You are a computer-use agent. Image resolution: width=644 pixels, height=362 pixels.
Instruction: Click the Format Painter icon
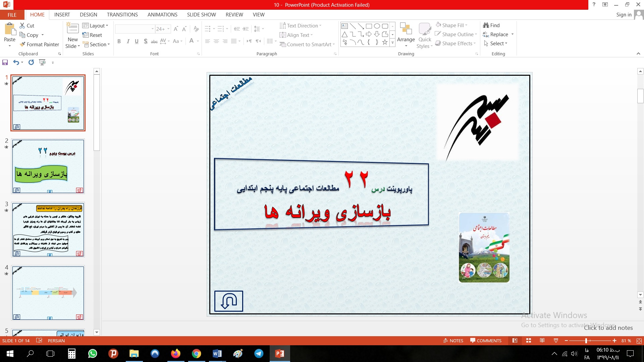tap(22, 44)
